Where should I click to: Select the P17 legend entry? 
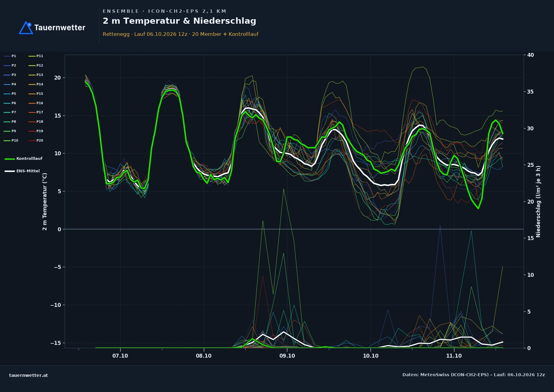[36, 112]
